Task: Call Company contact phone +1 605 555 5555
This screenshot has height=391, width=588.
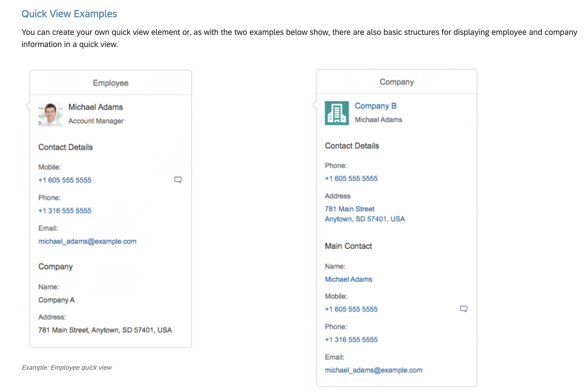Action: [x=351, y=179]
